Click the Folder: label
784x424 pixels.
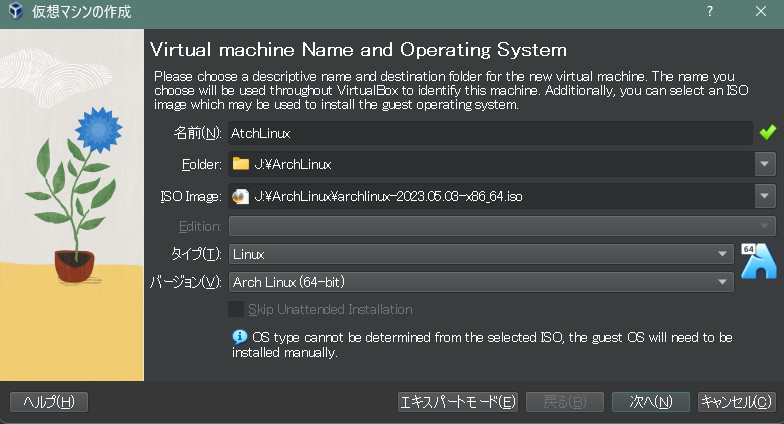point(202,164)
